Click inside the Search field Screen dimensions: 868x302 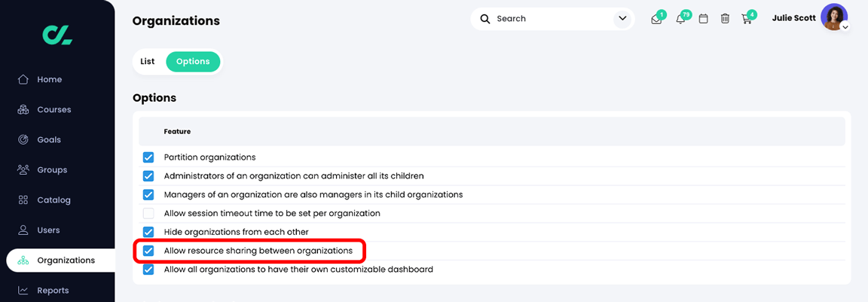pos(552,19)
